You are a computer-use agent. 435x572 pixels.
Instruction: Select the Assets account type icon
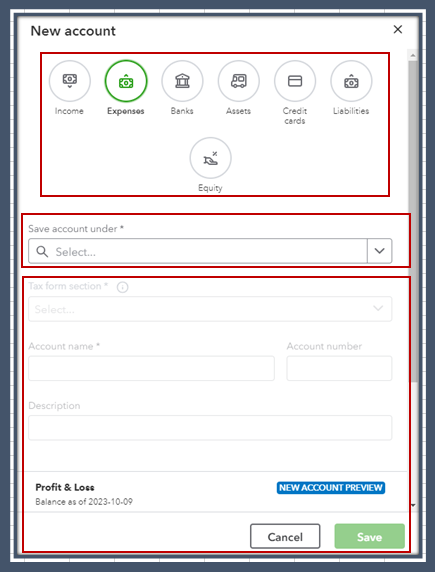pyautogui.click(x=239, y=81)
